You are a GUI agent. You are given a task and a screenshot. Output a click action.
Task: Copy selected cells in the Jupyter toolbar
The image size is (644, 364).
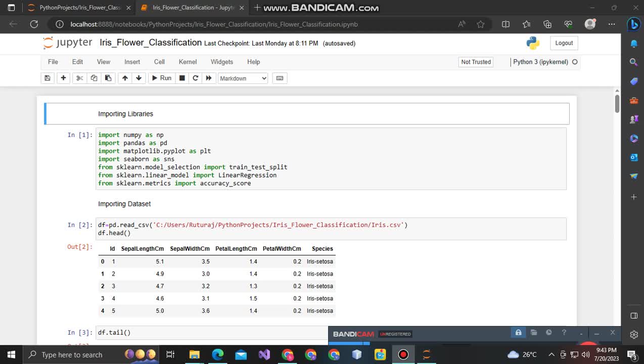94,78
